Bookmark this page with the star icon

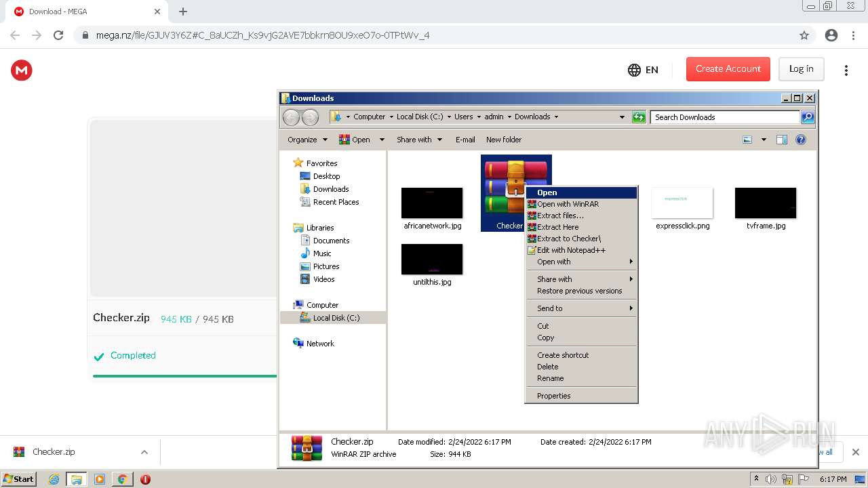(x=804, y=35)
